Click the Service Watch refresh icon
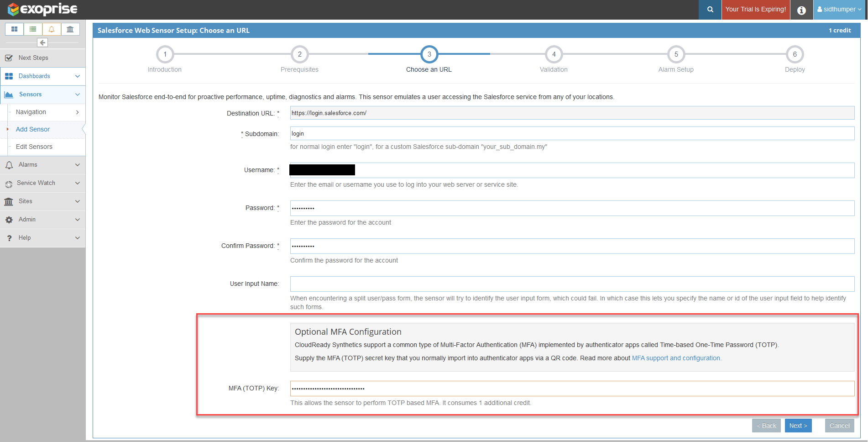868x442 pixels. tap(9, 183)
